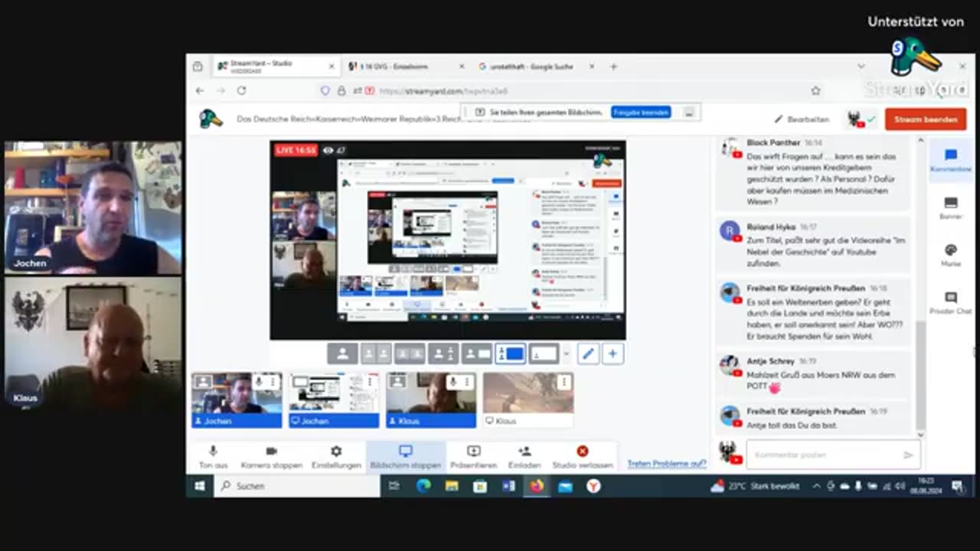This screenshot has height=551, width=980.
Task: Open Firefox from taskbar
Action: (537, 486)
